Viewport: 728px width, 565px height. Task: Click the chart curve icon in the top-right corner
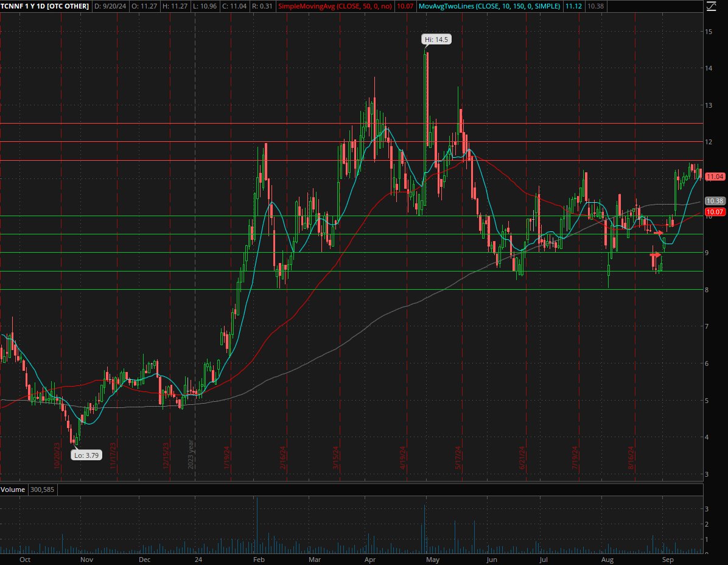point(712,7)
